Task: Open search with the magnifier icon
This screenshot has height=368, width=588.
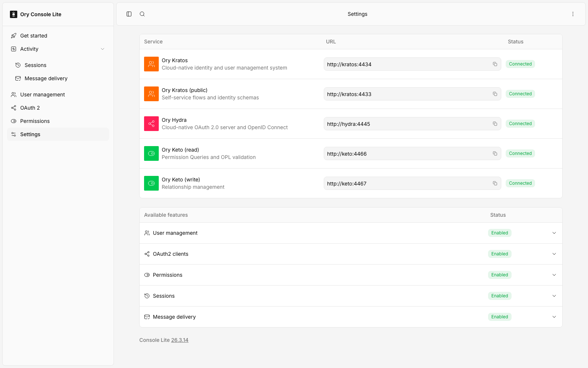Action: pos(142,14)
